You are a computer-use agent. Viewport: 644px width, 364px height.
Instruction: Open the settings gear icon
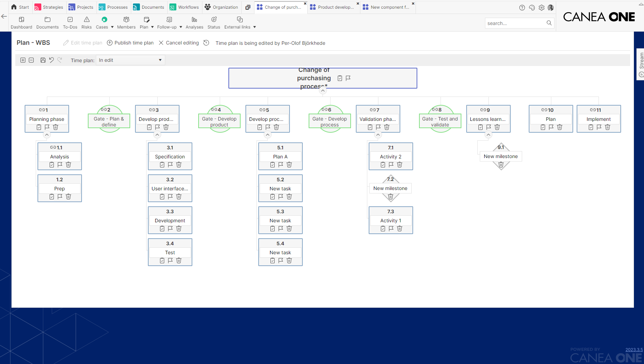542,7
